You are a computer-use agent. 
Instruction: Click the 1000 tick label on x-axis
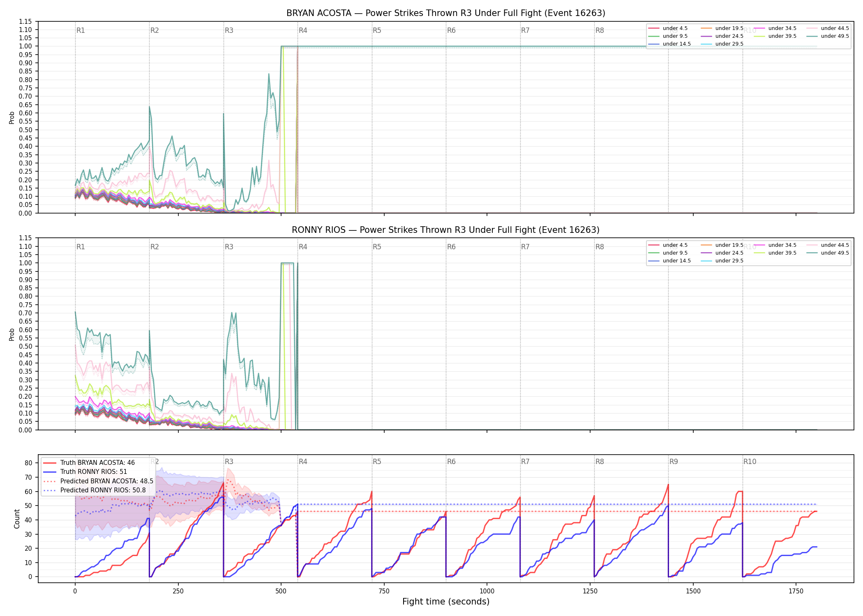coord(487,591)
